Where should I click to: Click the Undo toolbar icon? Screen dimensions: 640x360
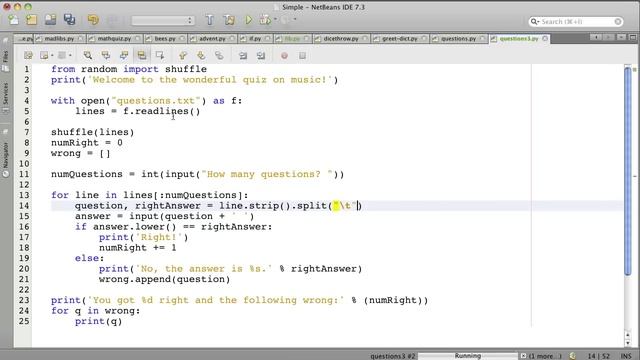pyautogui.click(x=93, y=20)
